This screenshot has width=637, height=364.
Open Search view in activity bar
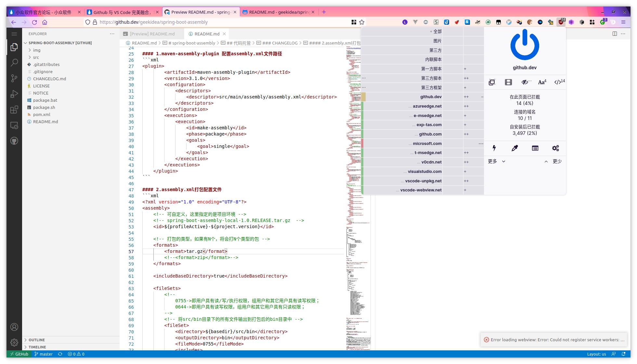(x=14, y=62)
